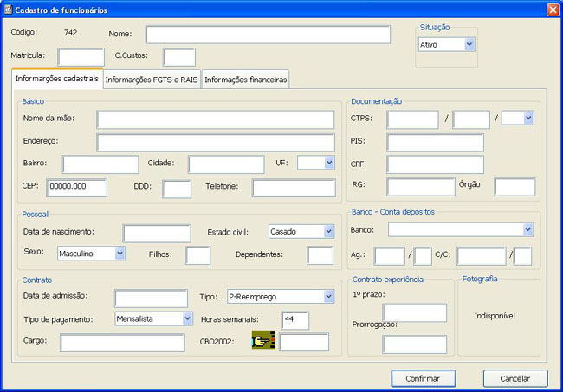Open the Informações financeiras tab
Image resolution: width=563 pixels, height=392 pixels.
tap(245, 80)
